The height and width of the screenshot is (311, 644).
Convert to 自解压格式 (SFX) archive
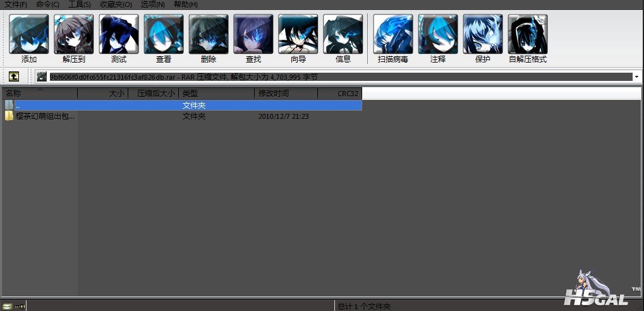[528, 35]
